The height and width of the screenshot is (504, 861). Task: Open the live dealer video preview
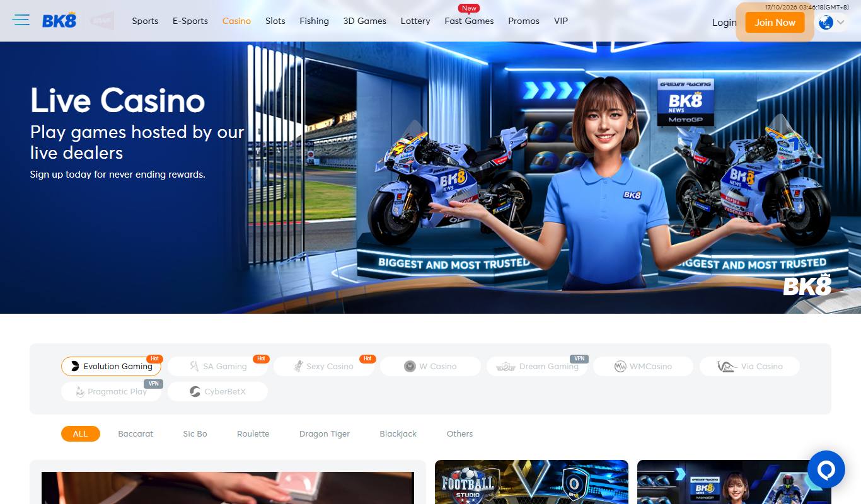pos(228,488)
